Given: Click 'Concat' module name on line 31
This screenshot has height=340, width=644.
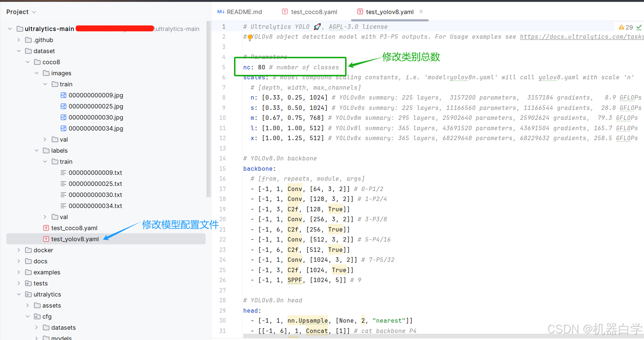Looking at the screenshot, I should point(317,331).
